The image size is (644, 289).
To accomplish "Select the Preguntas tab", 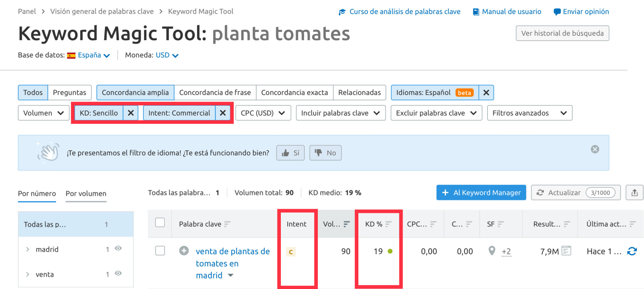I will [x=70, y=92].
